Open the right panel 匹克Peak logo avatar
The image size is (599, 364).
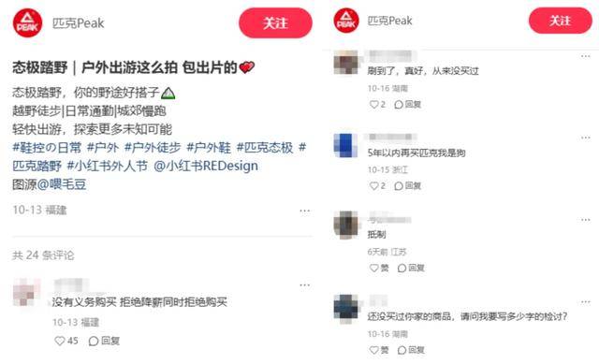pos(346,21)
